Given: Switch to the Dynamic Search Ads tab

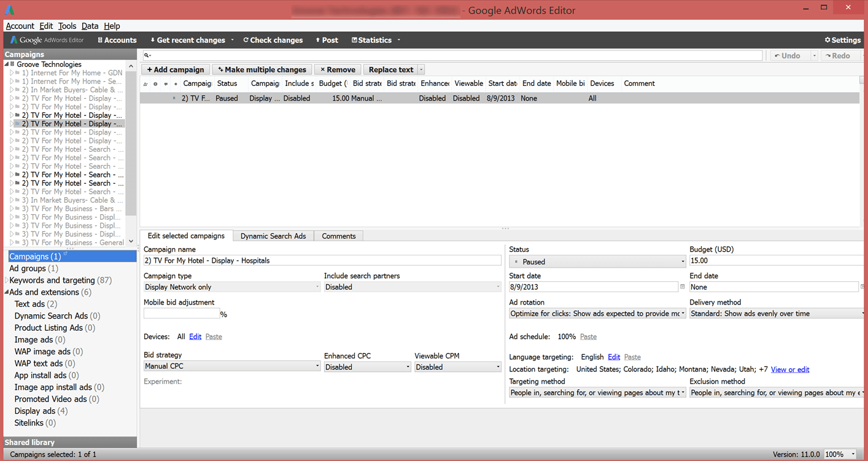Looking at the screenshot, I should [x=273, y=236].
